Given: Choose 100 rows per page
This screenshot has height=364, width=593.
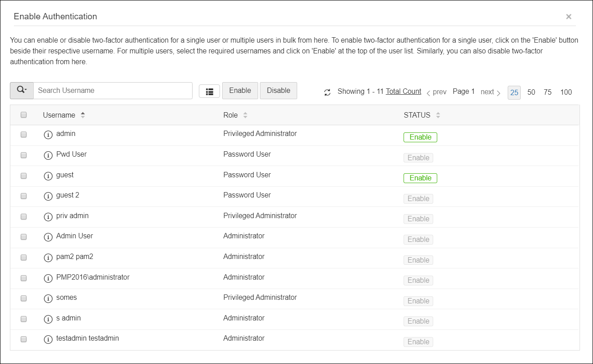Looking at the screenshot, I should click(566, 92).
